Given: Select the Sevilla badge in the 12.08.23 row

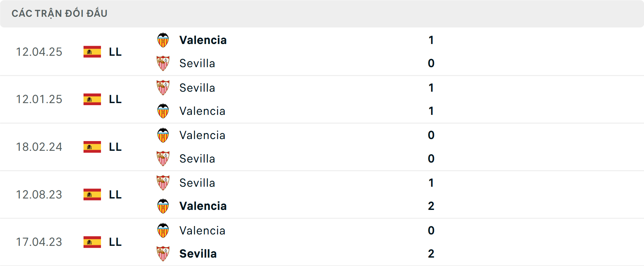Looking at the screenshot, I should 163,183.
